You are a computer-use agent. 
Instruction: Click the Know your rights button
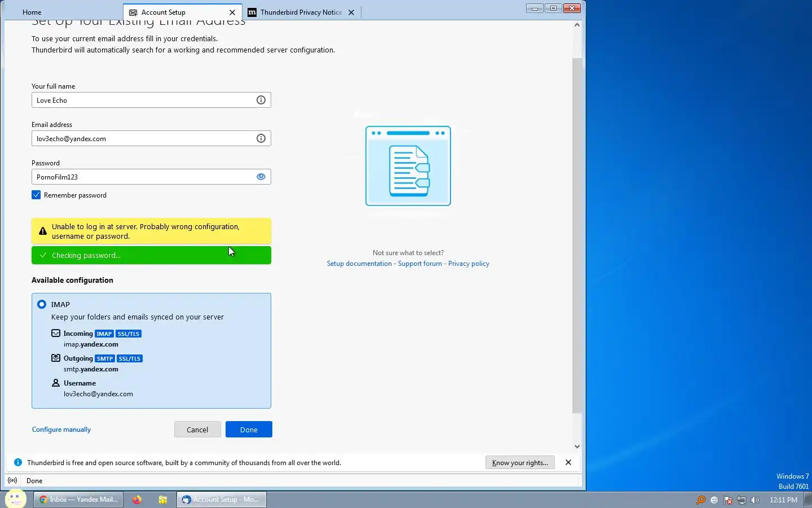click(x=520, y=462)
